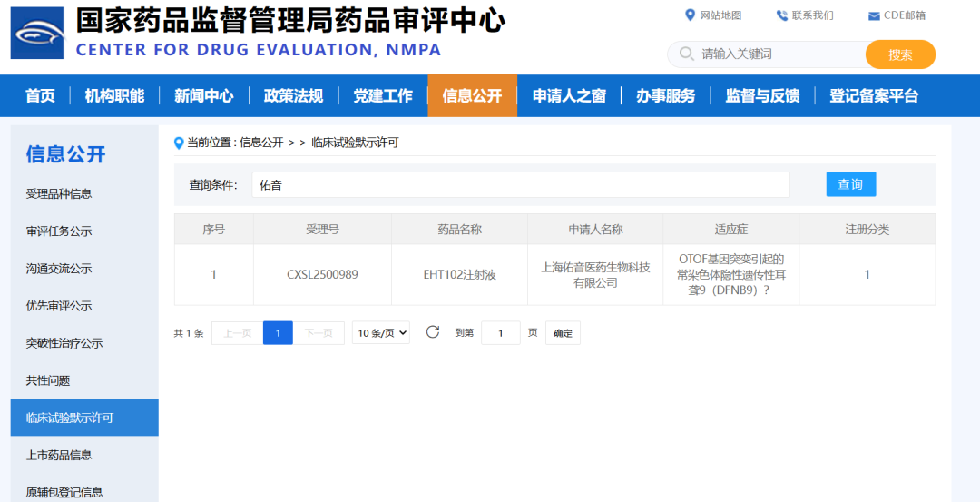Screen dimensions: 980x502
Task: Open 上市药品信息 from the sidebar
Action: [59, 455]
